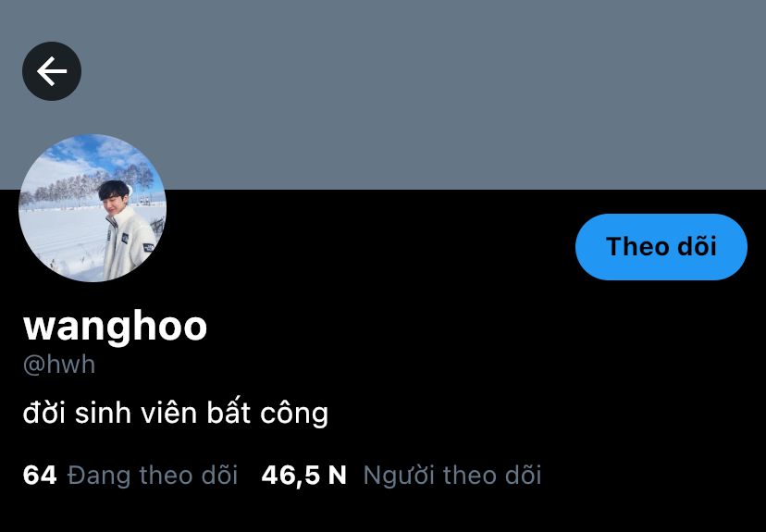Tap the 64 following count number
Screen dimensions: 766x532
40,475
